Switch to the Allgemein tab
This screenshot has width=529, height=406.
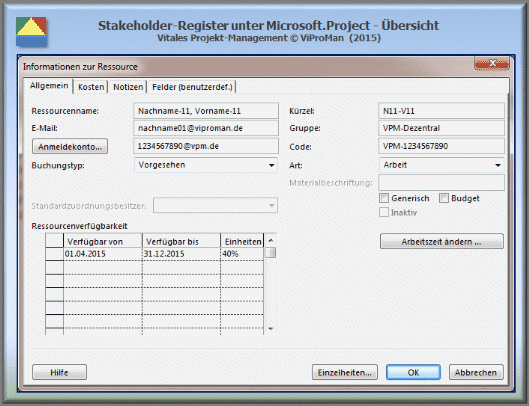(49, 86)
